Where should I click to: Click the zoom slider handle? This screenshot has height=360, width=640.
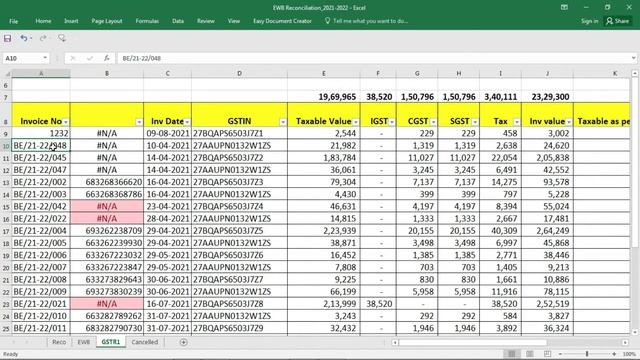[x=587, y=354]
